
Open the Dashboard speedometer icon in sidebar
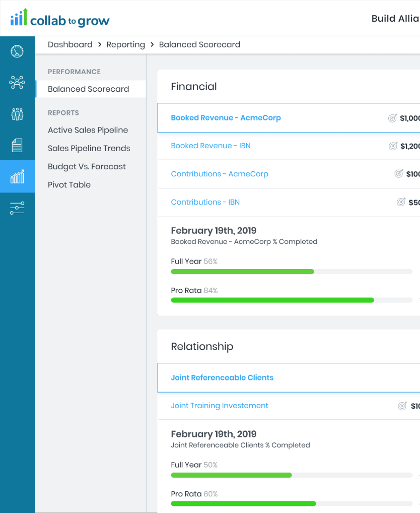point(17,50)
